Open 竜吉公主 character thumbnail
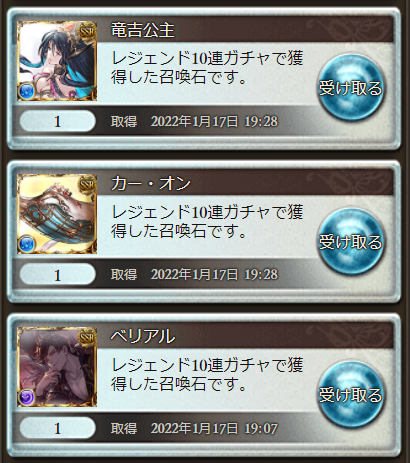 click(x=57, y=61)
